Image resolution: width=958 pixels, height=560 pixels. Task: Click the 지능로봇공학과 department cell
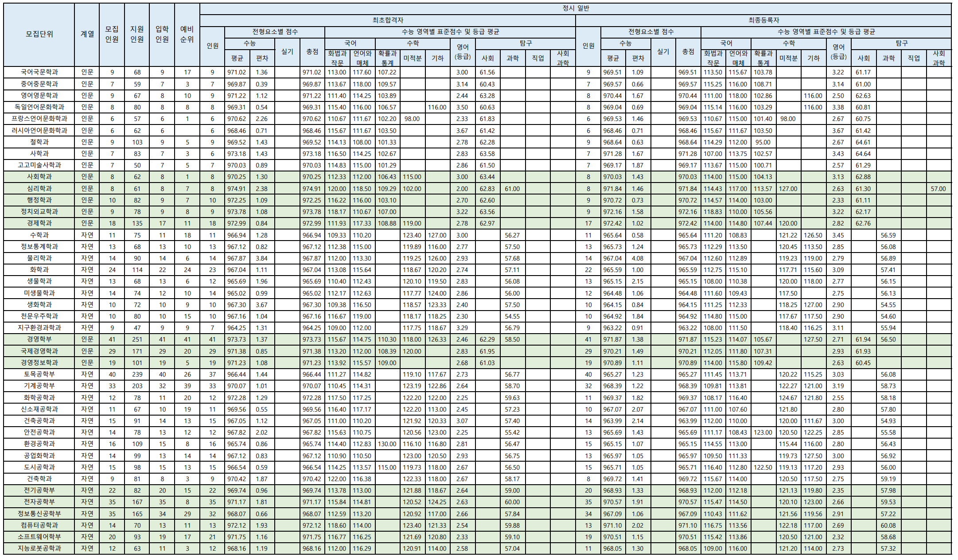(x=39, y=548)
